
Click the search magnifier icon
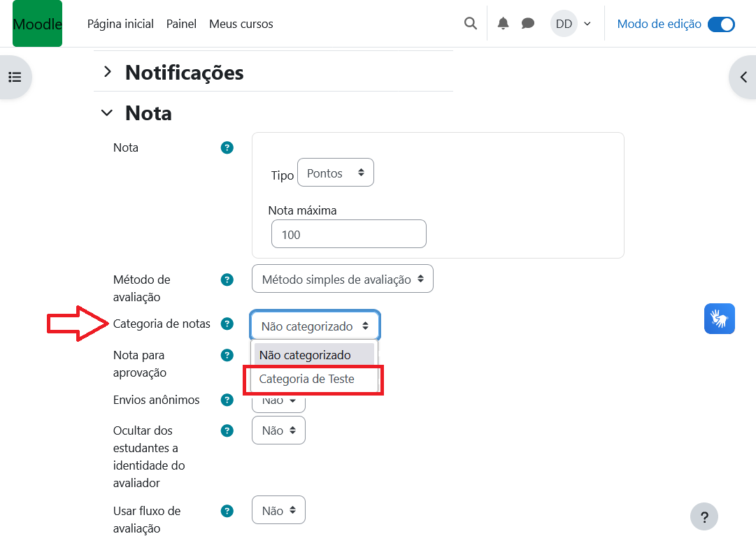(x=470, y=24)
